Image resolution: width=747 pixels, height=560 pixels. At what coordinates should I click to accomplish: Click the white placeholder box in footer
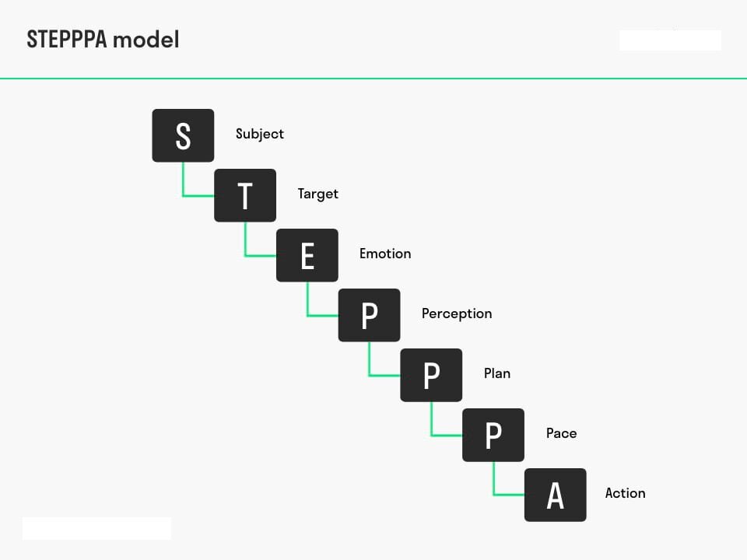click(96, 529)
